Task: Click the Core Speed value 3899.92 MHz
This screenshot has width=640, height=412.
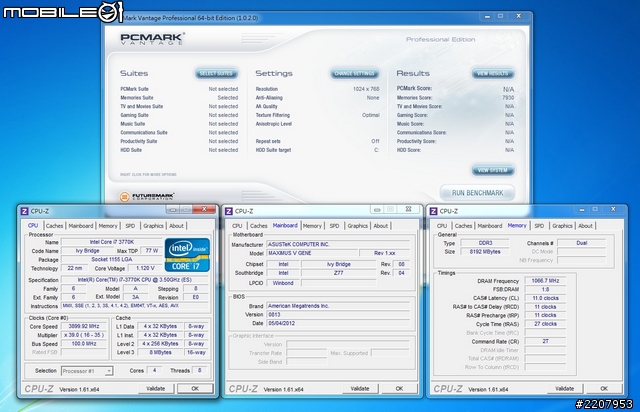Action: (x=84, y=326)
